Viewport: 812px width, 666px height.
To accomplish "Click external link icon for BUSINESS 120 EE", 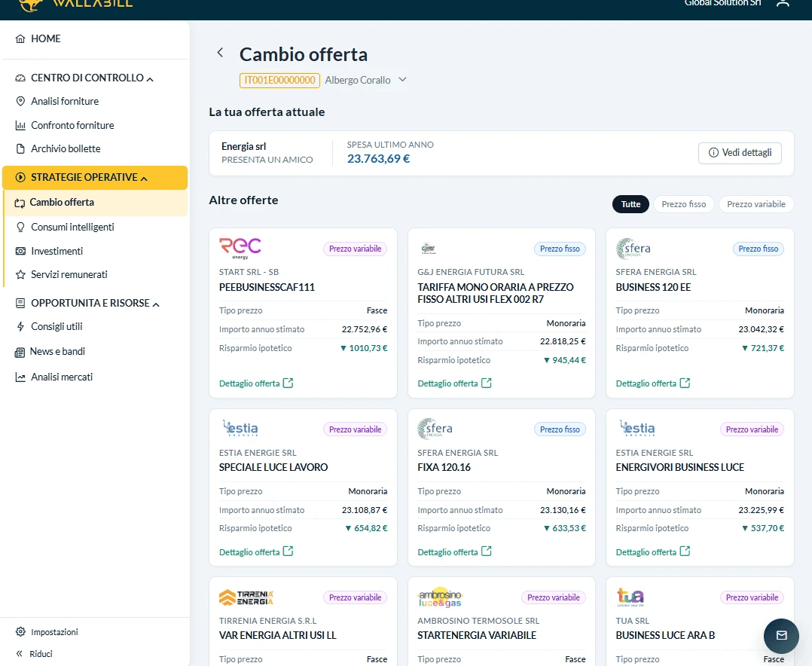I will pyautogui.click(x=685, y=383).
